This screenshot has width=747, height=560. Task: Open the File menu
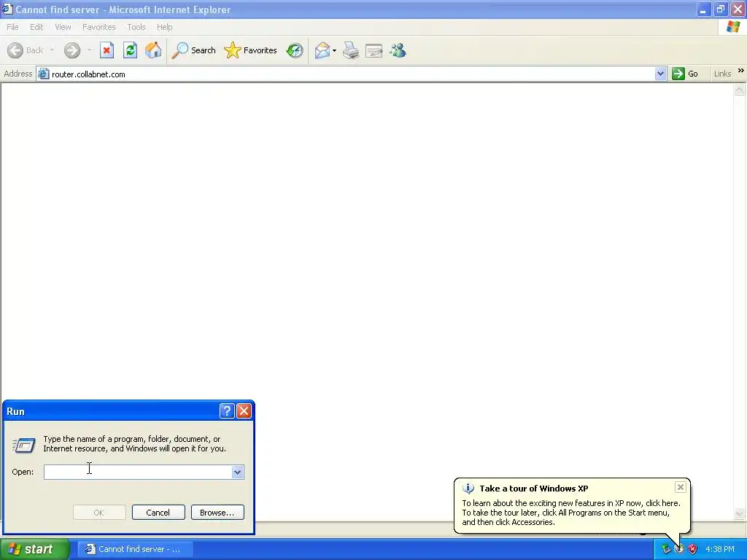(x=12, y=27)
